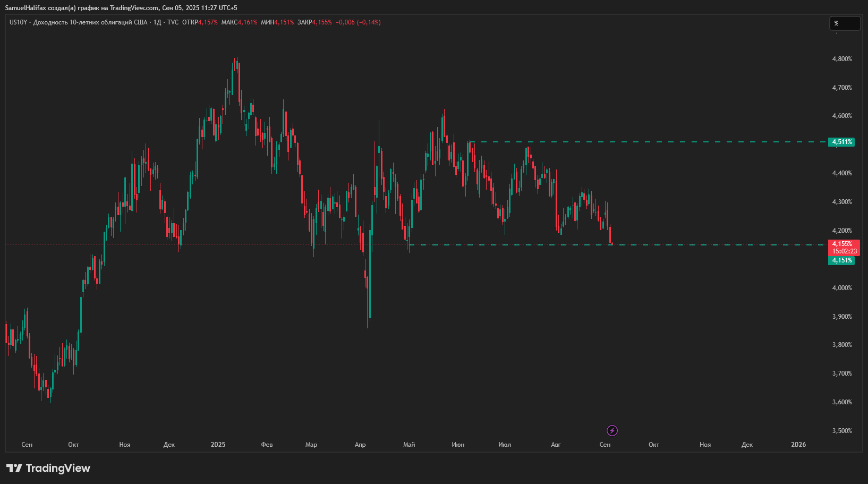Click the 2025 label on time axis
868x484 pixels.
(218, 445)
